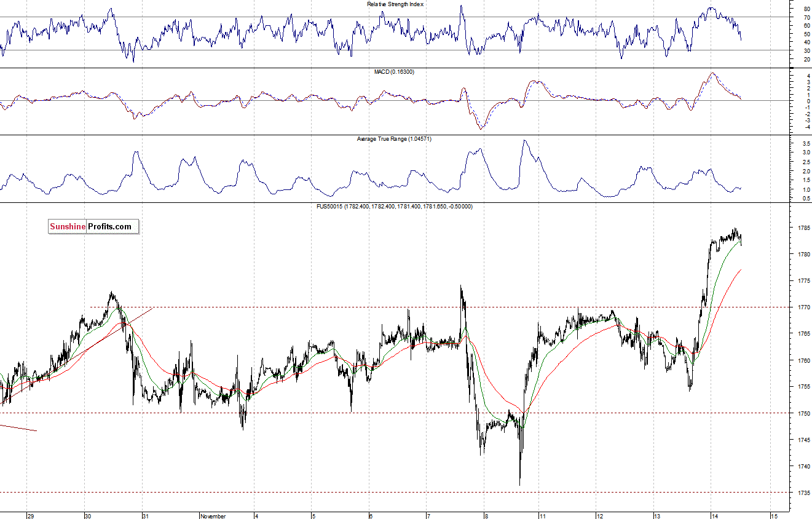The height and width of the screenshot is (519, 812).
Task: Click the 80 level on RSI scale
Action: coord(806,9)
